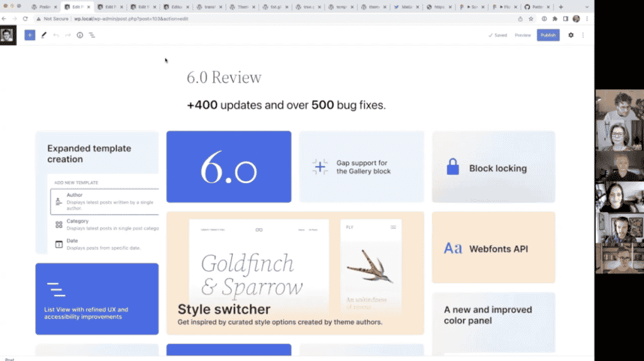This screenshot has height=361, width=644.
Task: Click the +400 updates paragraph
Action: (x=286, y=105)
